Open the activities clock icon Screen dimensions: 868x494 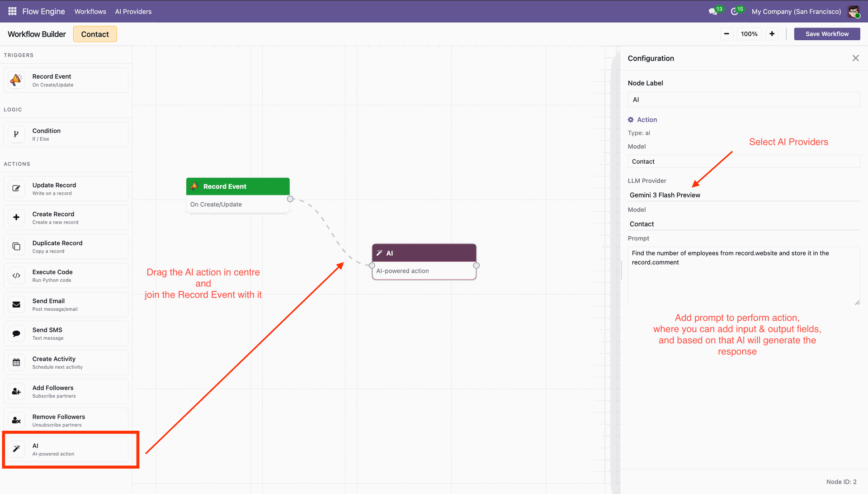coord(735,11)
